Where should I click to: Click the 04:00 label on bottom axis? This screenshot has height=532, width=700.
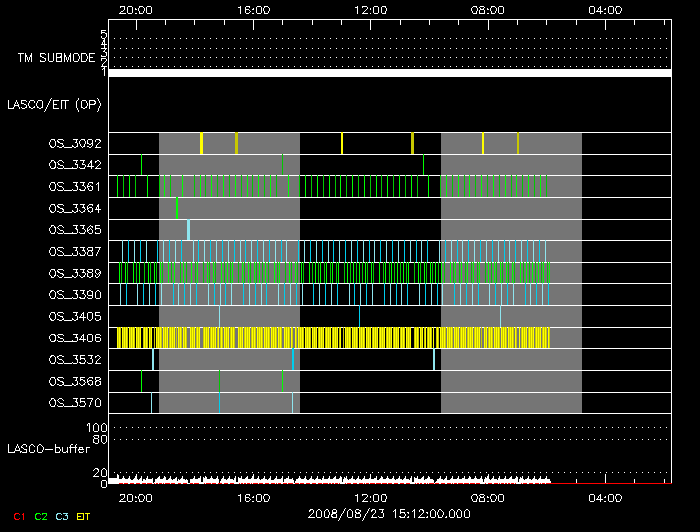point(606,497)
